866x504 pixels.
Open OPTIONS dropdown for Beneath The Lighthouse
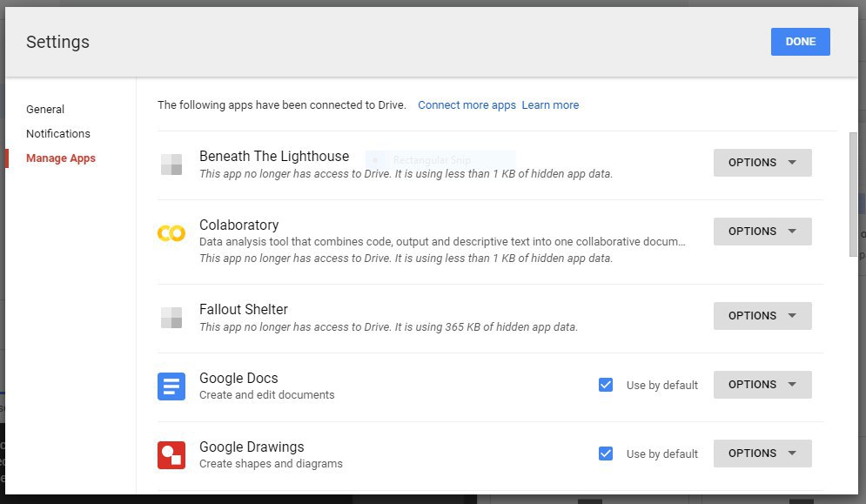762,163
